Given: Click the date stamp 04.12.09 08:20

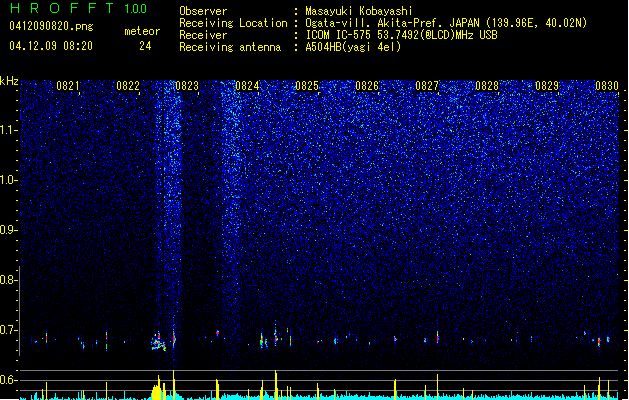Looking at the screenshot, I should click(x=51, y=46).
